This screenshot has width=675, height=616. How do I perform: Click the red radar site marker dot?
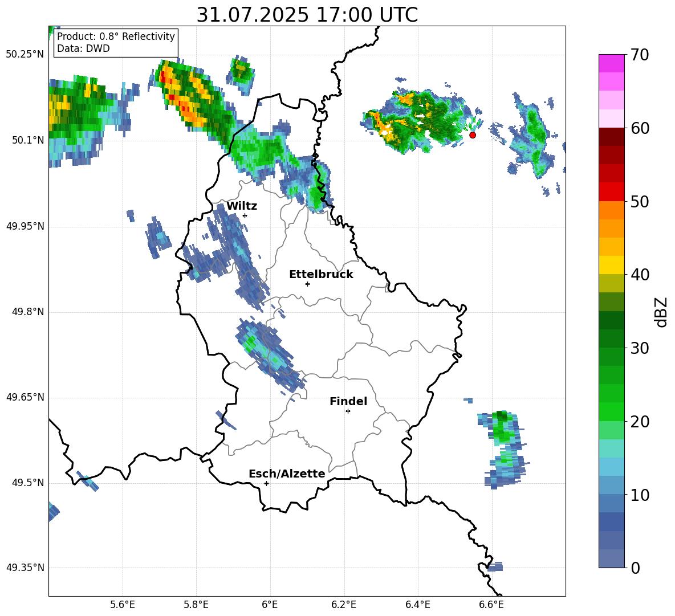pyautogui.click(x=472, y=135)
